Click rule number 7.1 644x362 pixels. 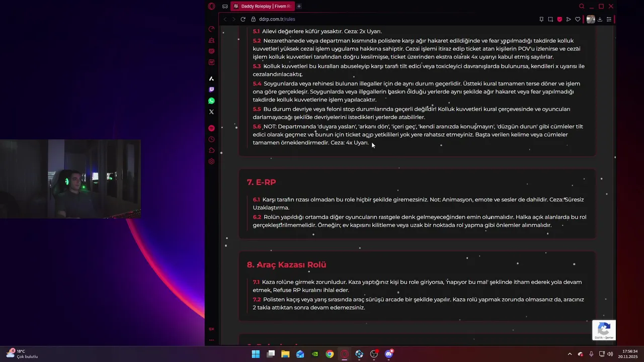pyautogui.click(x=256, y=282)
